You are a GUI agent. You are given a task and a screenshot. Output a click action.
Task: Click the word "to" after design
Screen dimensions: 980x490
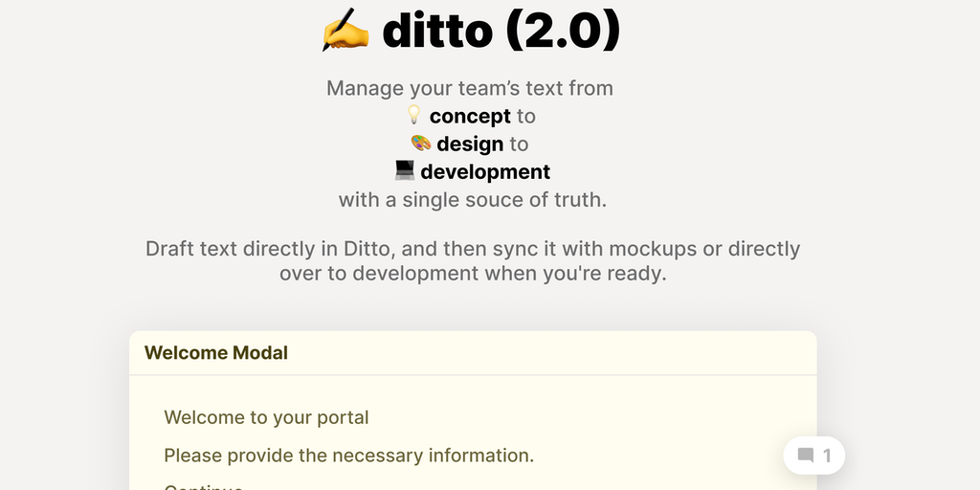click(519, 144)
